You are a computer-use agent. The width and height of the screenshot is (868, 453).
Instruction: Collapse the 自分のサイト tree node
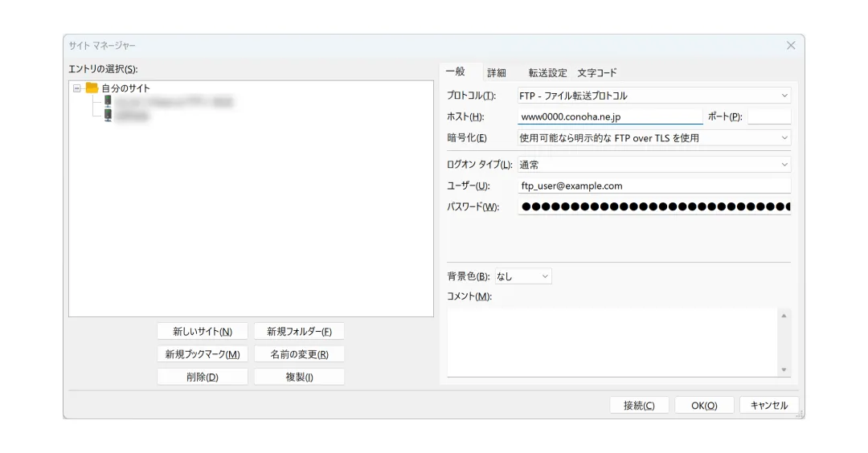[77, 88]
